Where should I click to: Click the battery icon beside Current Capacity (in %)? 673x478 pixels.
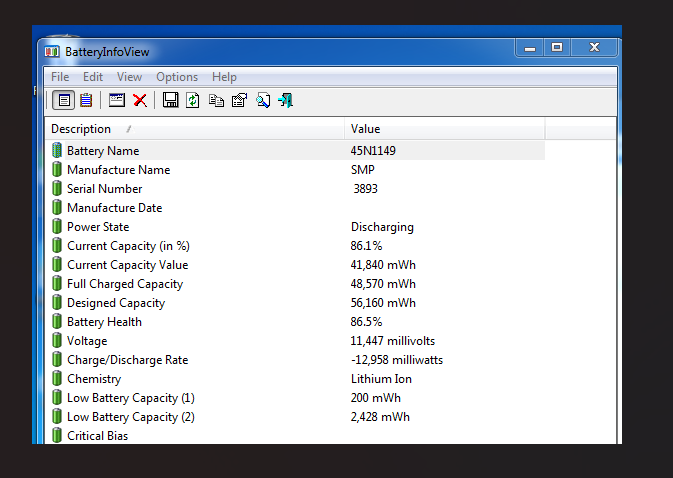click(x=57, y=245)
